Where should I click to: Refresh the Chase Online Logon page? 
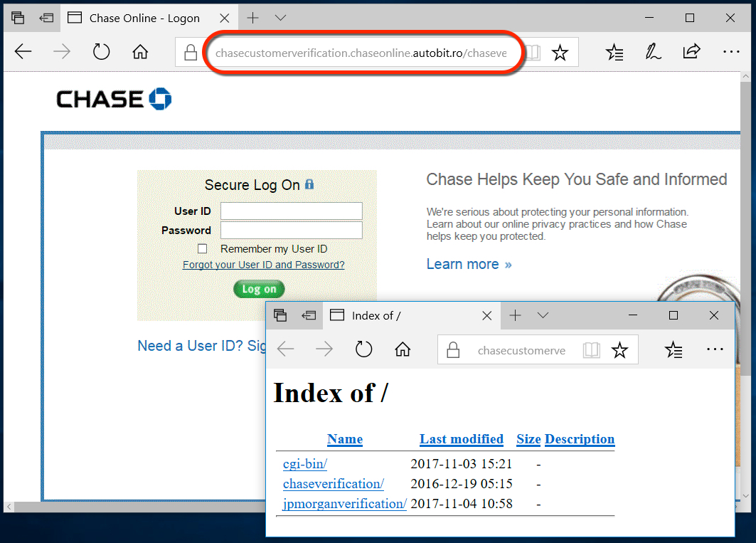tap(101, 52)
